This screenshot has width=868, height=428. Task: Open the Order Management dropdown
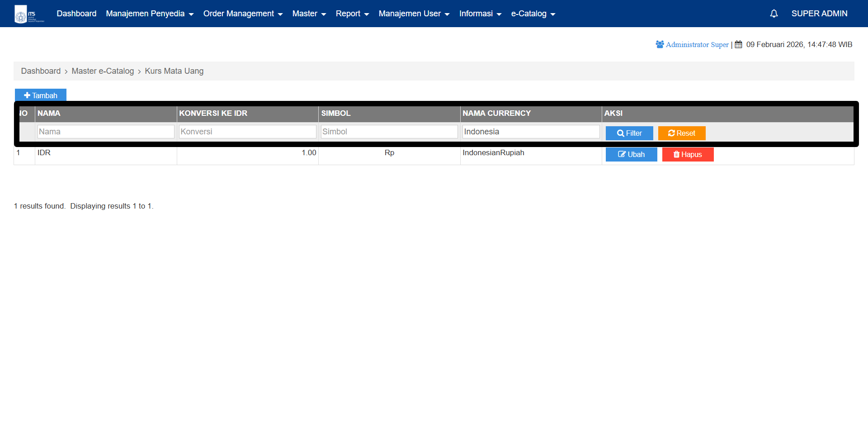(243, 14)
